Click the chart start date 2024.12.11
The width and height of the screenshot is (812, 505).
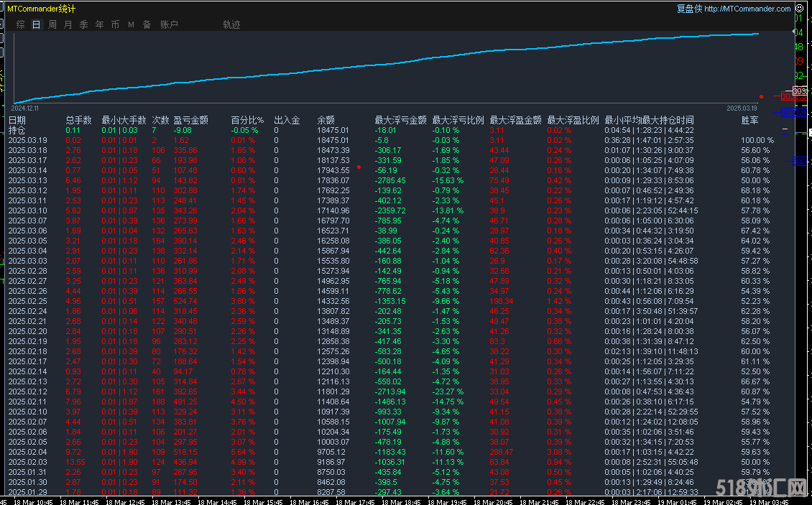[25, 108]
